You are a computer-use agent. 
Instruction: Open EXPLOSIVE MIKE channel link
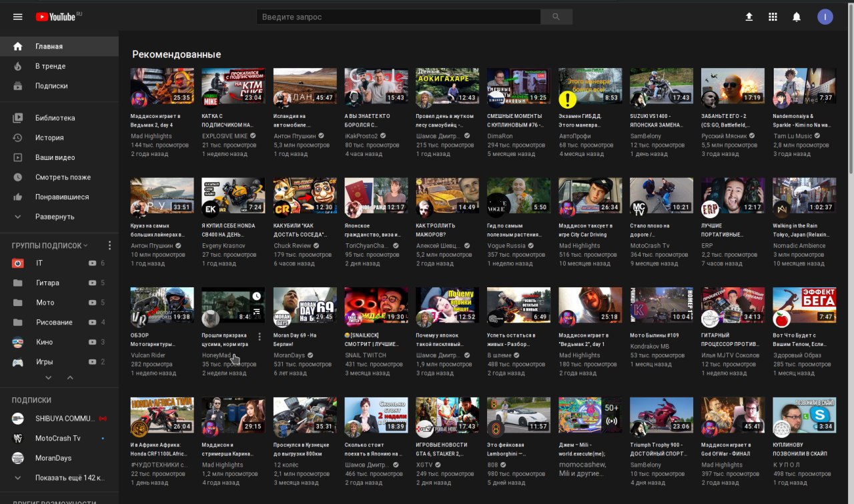point(224,136)
